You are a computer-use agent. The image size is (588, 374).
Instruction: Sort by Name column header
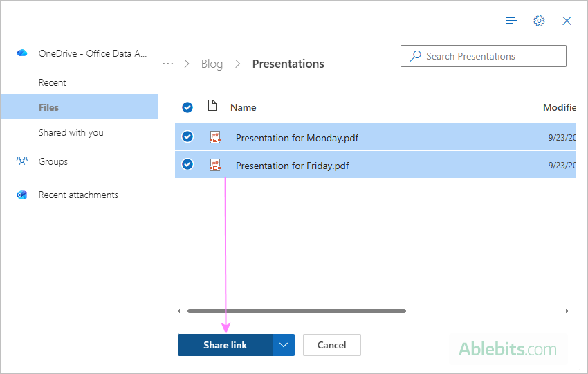(x=243, y=107)
